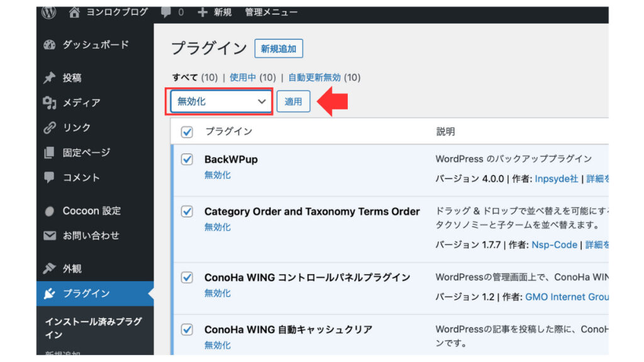Open the bulk action dropdown showing 無効化
This screenshot has width=644, height=362.
point(220,101)
